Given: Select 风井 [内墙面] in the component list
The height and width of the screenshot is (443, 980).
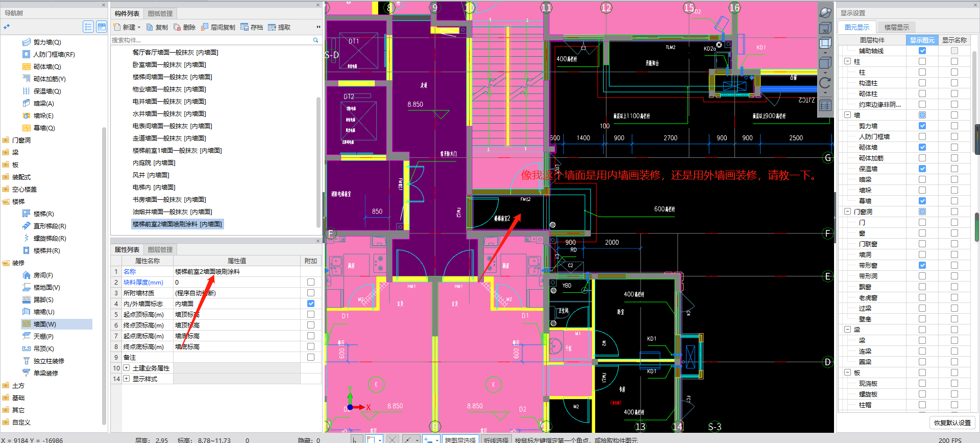Looking at the screenshot, I should [151, 175].
